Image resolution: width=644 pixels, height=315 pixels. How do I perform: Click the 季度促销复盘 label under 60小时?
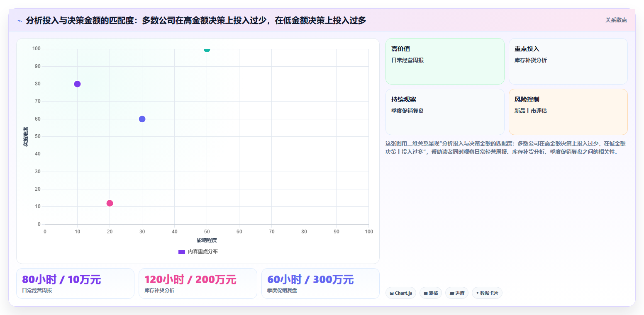pyautogui.click(x=282, y=291)
